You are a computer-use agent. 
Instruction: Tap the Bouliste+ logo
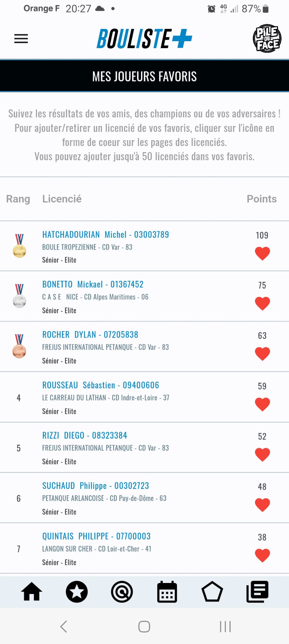[x=144, y=39]
